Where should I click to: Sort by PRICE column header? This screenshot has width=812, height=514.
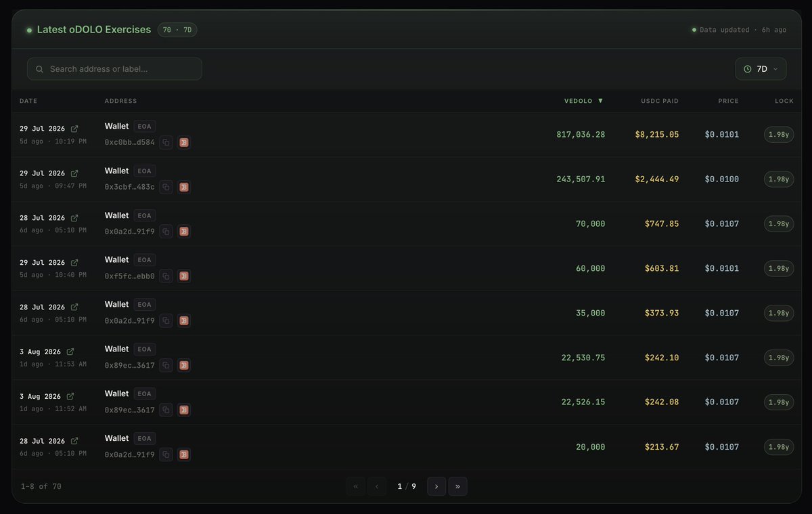pos(729,101)
